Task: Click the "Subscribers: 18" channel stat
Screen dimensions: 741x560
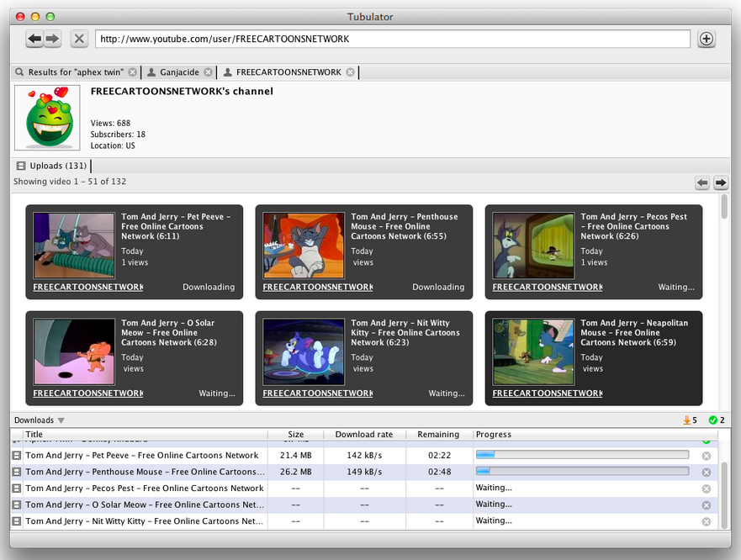Action: click(118, 135)
